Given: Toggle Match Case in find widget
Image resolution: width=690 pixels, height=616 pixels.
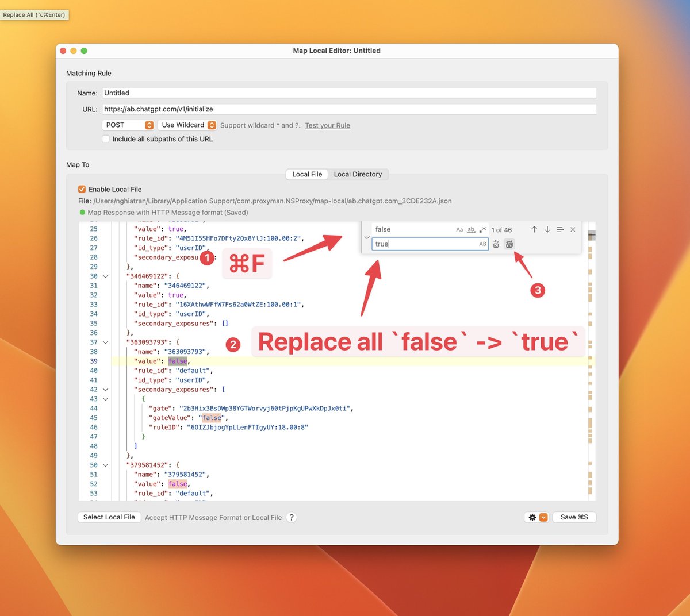Looking at the screenshot, I should pyautogui.click(x=459, y=229).
